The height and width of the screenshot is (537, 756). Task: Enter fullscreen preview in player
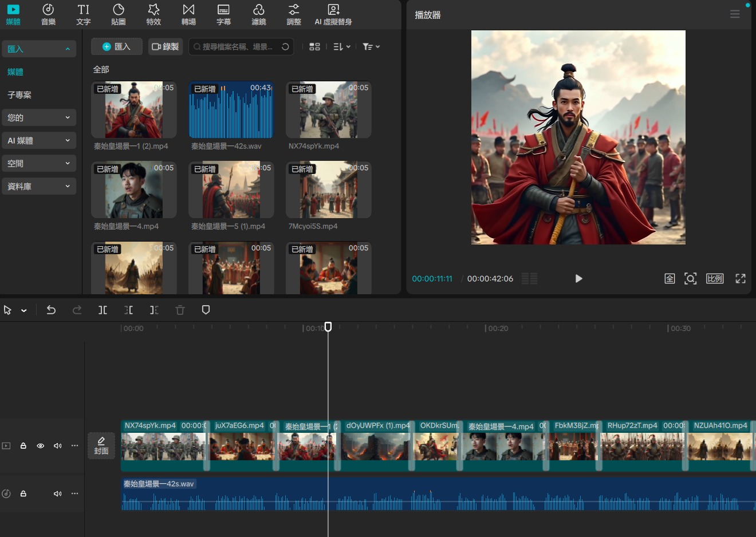[x=740, y=279]
